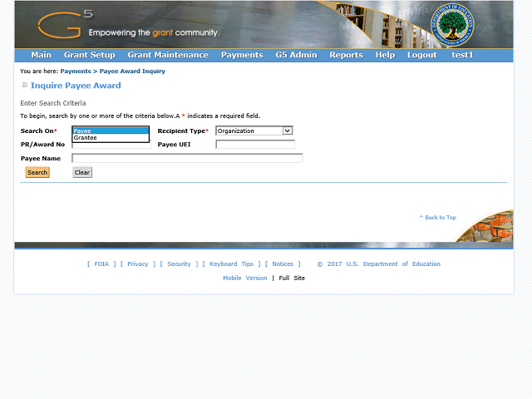Open the Main menu
Image resolution: width=532 pixels, height=399 pixels.
pos(41,55)
